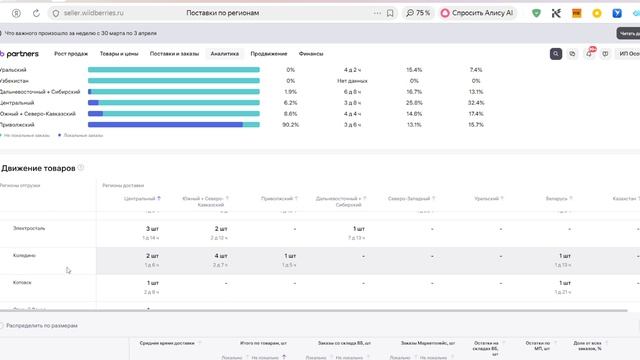Toggle the non-local orders legend item

point(25,135)
